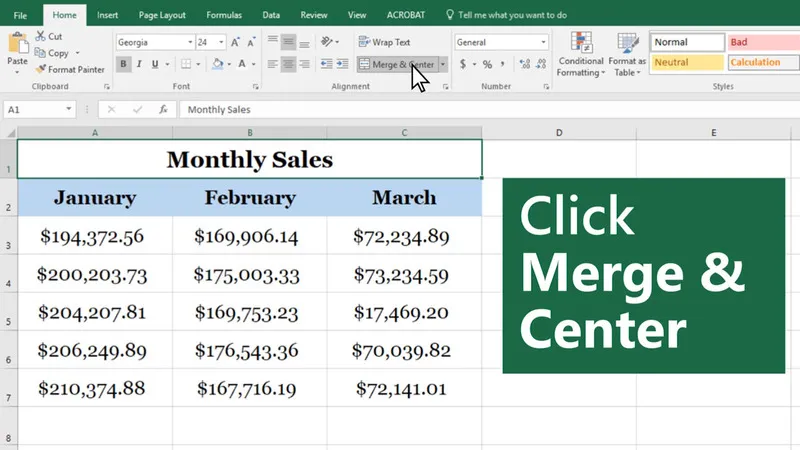Select the cell containing $175,003.33

249,274
